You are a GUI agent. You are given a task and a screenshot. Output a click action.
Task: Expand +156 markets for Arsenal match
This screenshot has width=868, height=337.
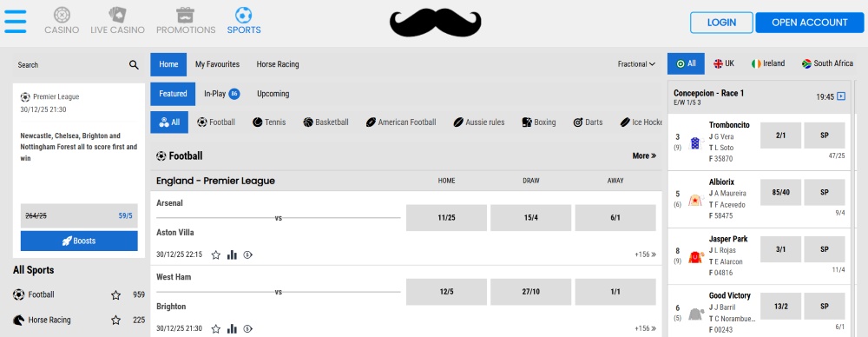coord(646,255)
